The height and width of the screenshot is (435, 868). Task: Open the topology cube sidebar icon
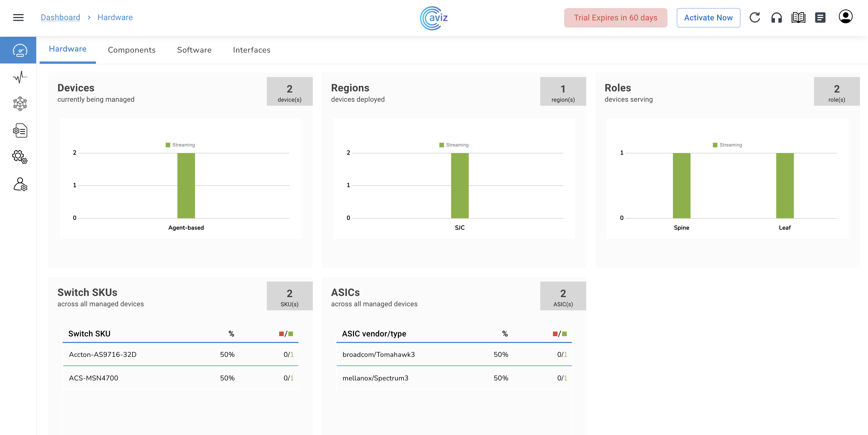pos(20,104)
